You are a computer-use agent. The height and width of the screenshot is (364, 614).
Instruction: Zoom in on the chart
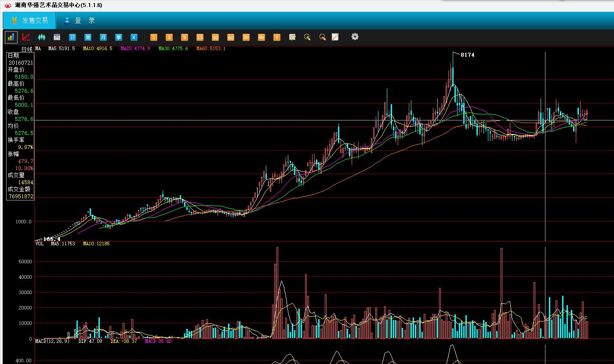coord(307,37)
